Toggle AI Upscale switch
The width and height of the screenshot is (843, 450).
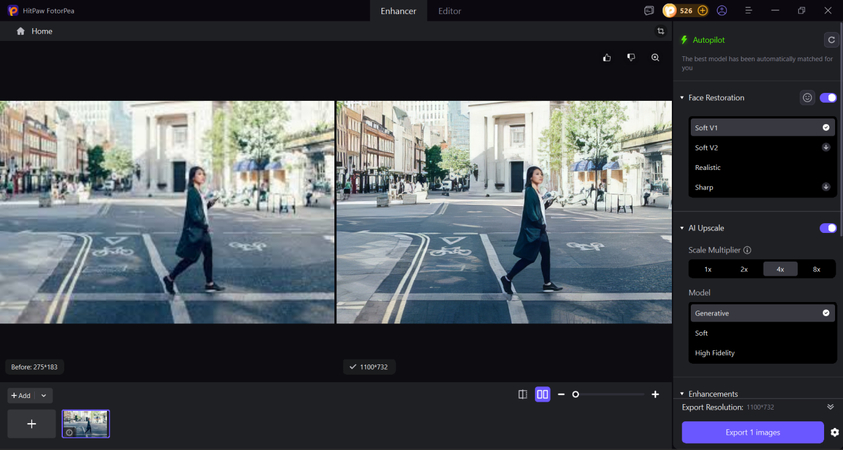(828, 228)
